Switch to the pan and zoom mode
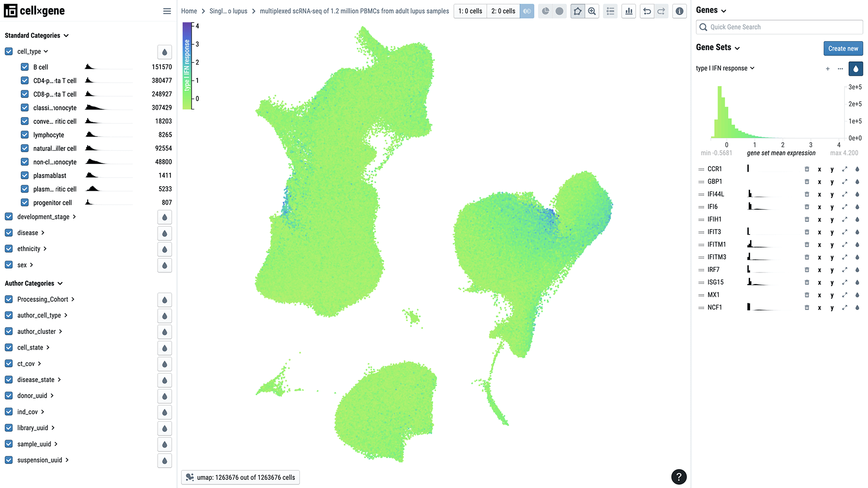 pyautogui.click(x=592, y=11)
